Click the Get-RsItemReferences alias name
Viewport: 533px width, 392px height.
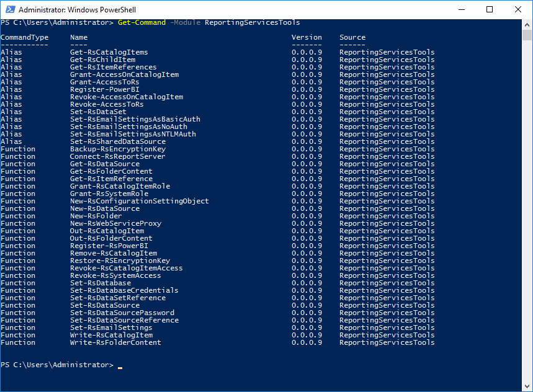click(114, 67)
